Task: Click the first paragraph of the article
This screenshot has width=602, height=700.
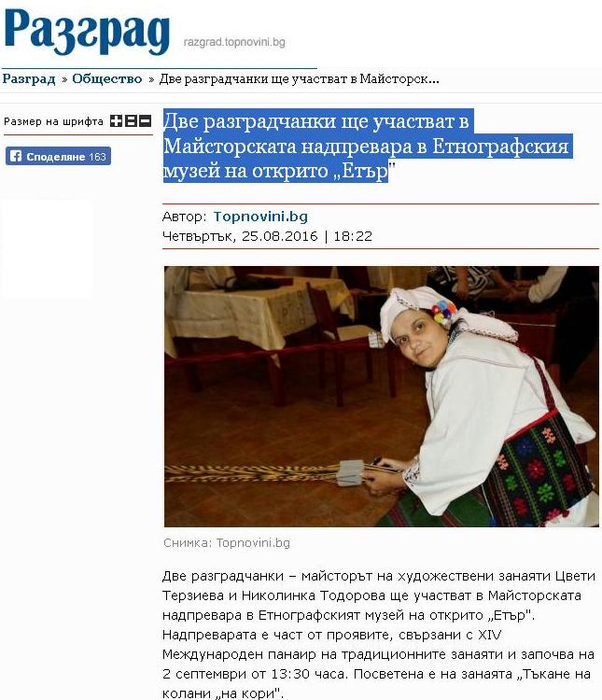Action: [x=379, y=635]
